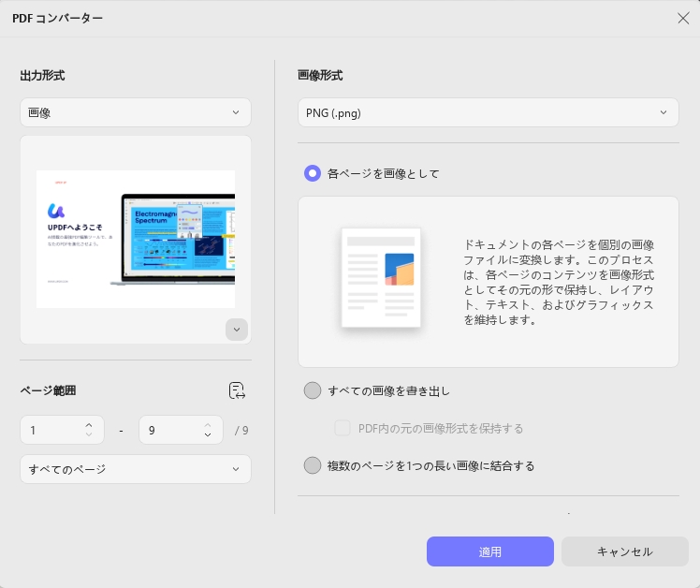Open the 画像形式 dropdown showing PNG (.png)
The height and width of the screenshot is (588, 700).
[488, 112]
